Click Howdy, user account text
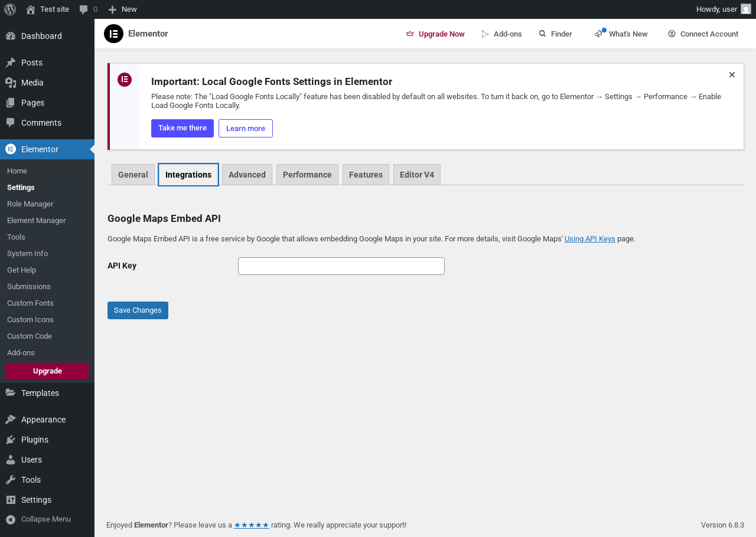The width and height of the screenshot is (756, 537). point(716,9)
